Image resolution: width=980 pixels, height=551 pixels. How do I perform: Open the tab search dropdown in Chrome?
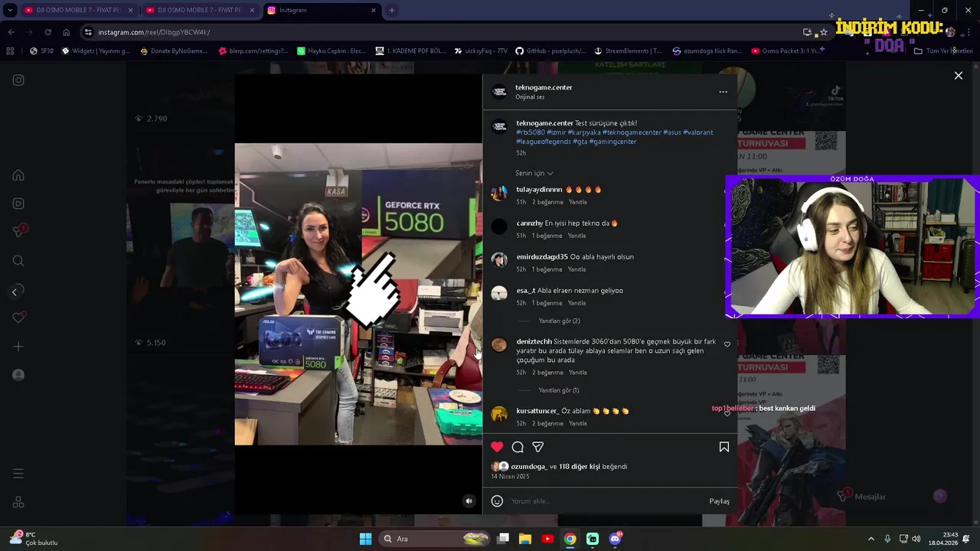point(10,10)
